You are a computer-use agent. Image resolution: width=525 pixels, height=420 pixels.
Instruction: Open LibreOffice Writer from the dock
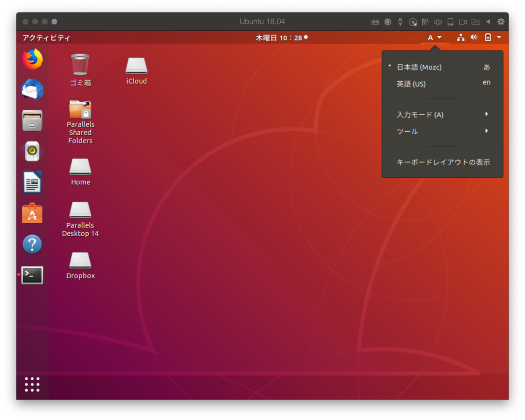32,182
